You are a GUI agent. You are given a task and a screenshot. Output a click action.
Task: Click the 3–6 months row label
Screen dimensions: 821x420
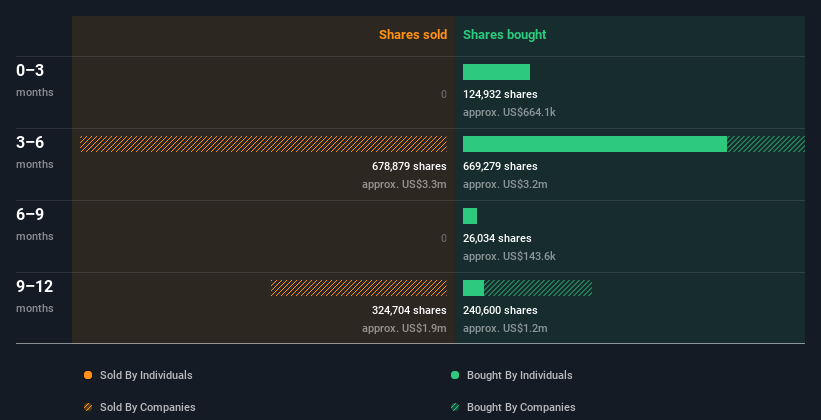pos(35,152)
